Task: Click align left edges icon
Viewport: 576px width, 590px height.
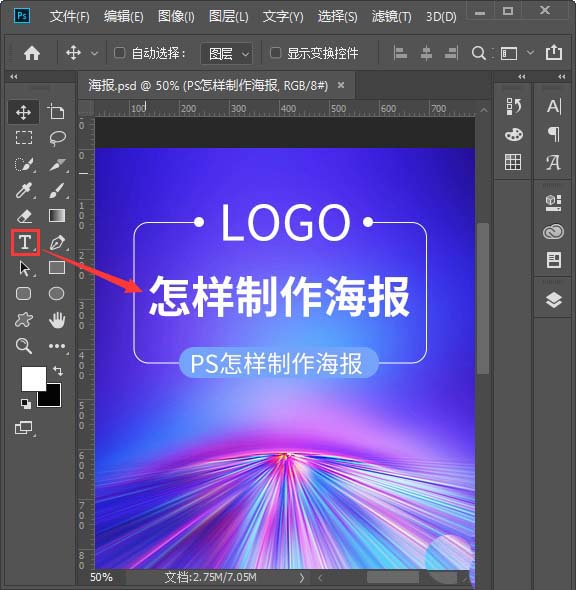Action: [400, 53]
